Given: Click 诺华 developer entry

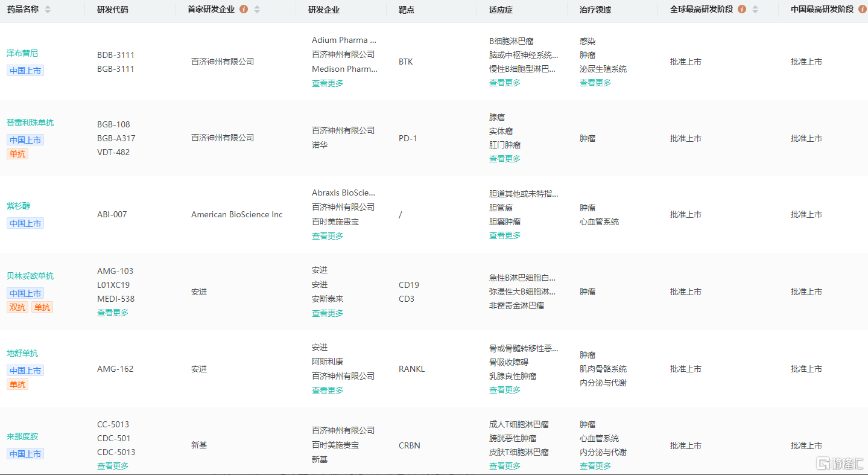Looking at the screenshot, I should pyautogui.click(x=320, y=145).
